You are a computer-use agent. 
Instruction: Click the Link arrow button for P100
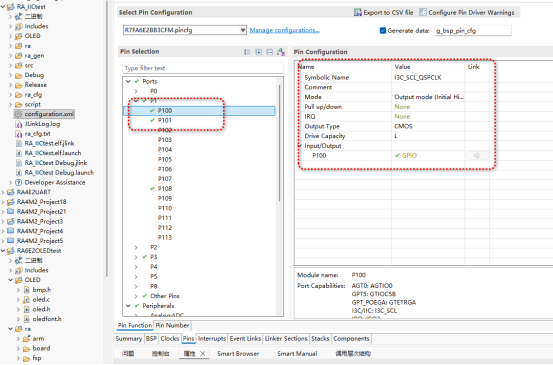(476, 156)
